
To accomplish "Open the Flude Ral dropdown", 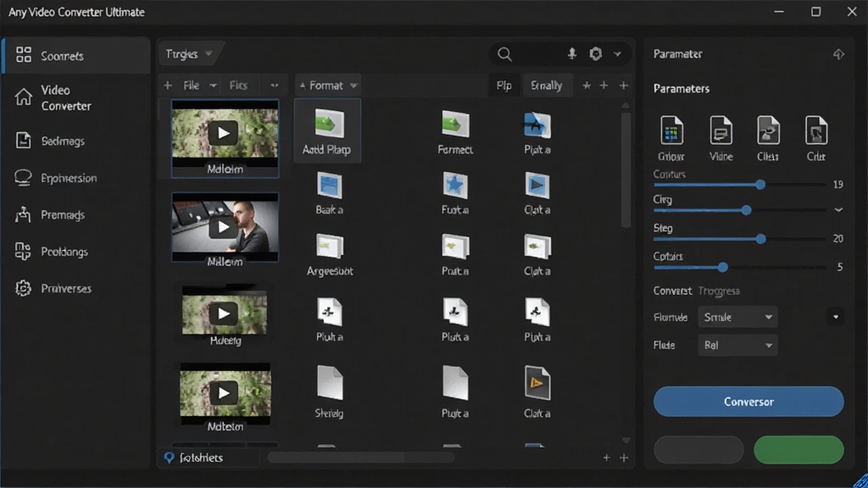I will [x=737, y=346].
